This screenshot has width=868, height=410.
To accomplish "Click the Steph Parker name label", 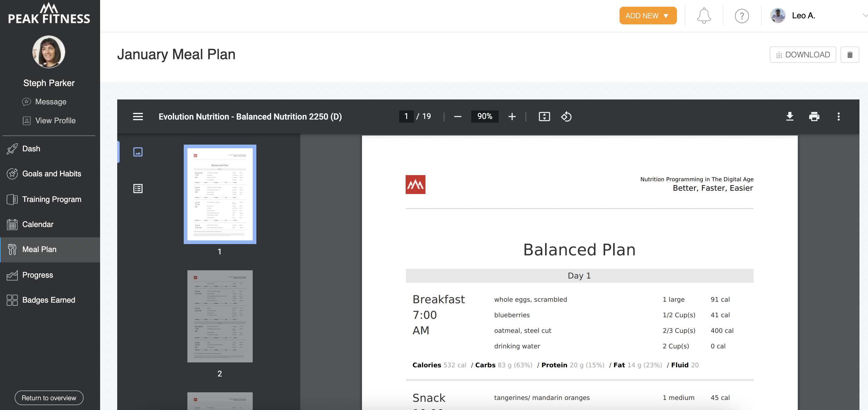I will [x=49, y=83].
